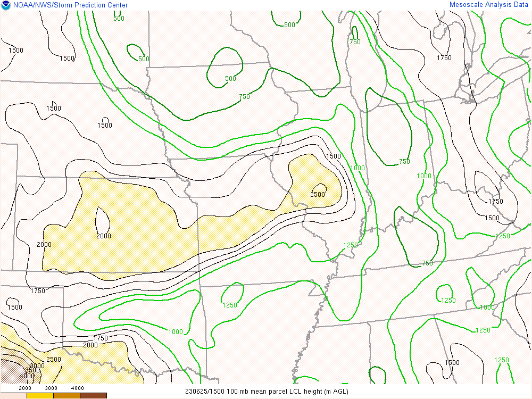532x399 pixels.
Task: Click the 2000 label beneath the small closed loop
Action: click(x=104, y=236)
